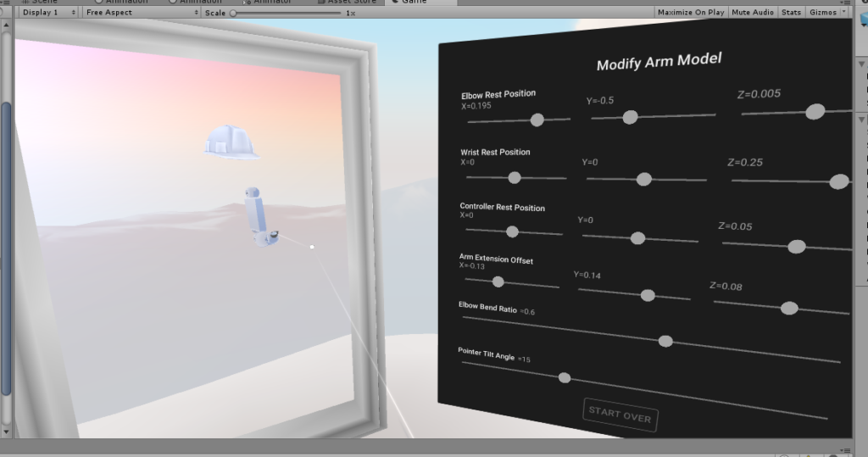Click the 'Z=0.005' value text
The height and width of the screenshot is (457, 868).
coord(759,93)
